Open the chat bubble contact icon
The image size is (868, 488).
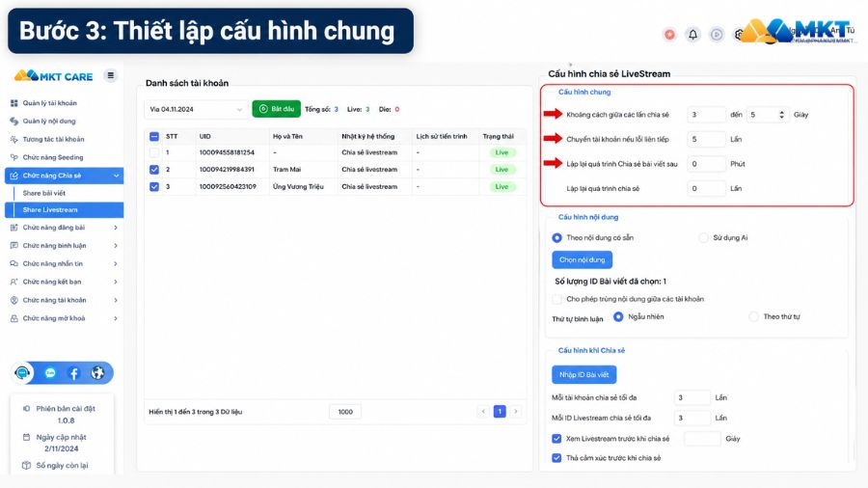pos(50,373)
